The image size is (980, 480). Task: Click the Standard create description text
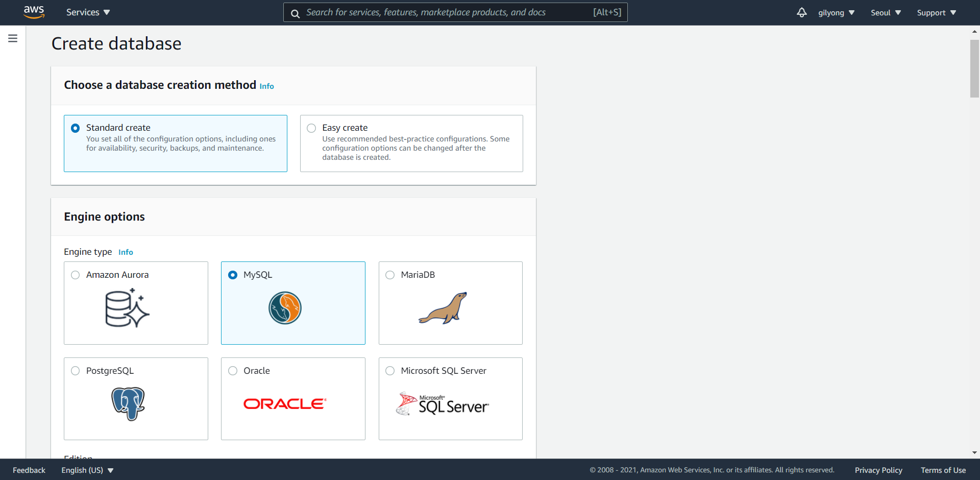pos(181,143)
